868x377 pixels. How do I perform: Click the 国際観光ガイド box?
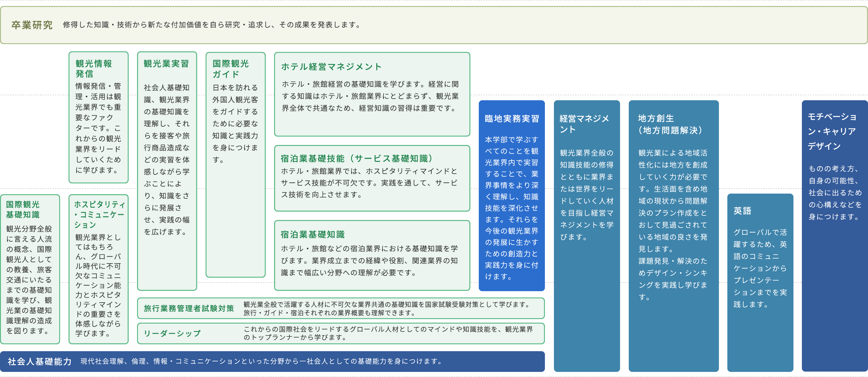pos(235,164)
